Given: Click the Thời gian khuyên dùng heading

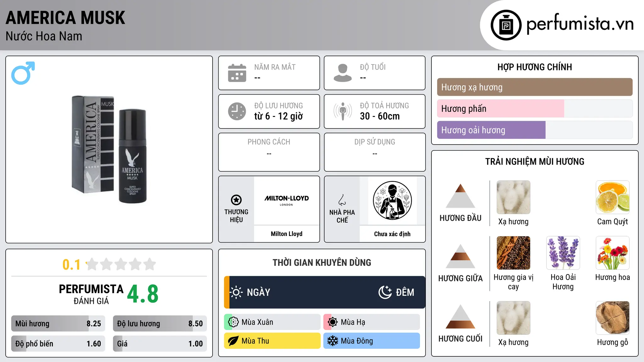Looking at the screenshot, I should pyautogui.click(x=322, y=262).
